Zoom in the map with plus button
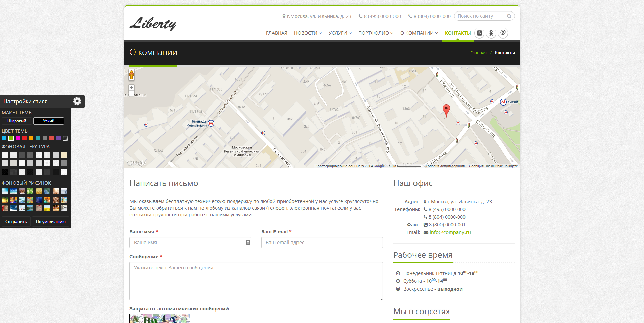644x323 pixels. pos(132,87)
